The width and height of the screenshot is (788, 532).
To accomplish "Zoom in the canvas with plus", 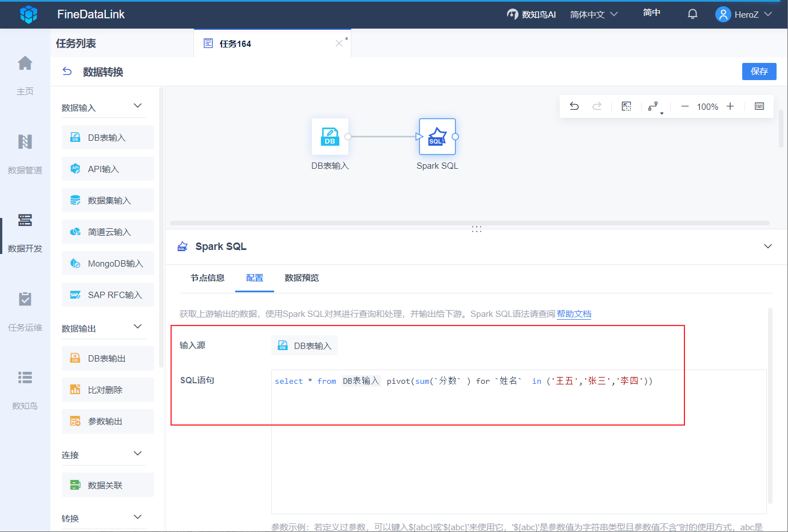I will (730, 106).
